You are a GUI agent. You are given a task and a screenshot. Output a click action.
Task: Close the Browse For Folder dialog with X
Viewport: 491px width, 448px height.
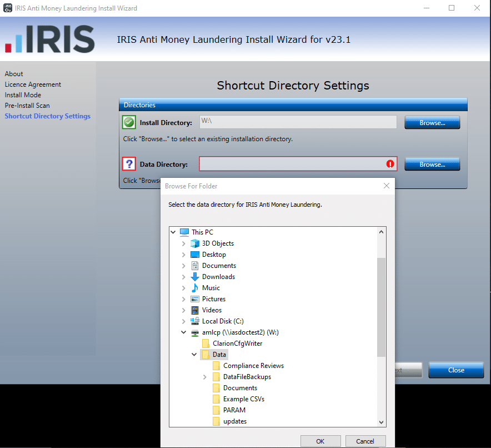(x=387, y=186)
